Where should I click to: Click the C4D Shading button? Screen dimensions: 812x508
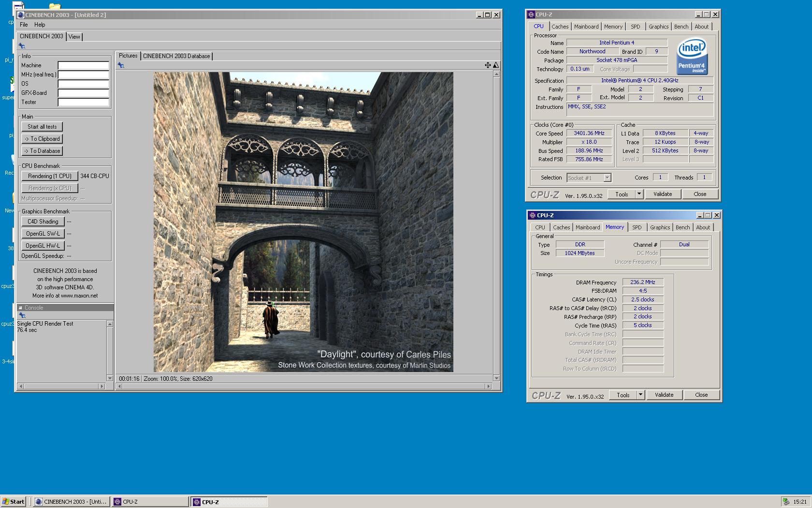pos(43,222)
